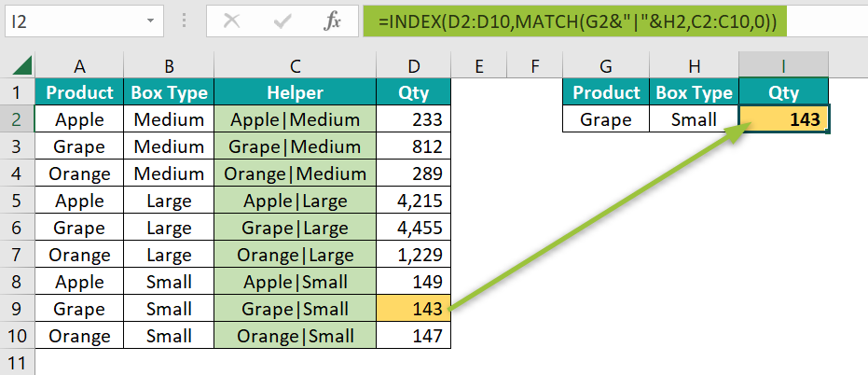The image size is (868, 375).
Task: Click the formula bar INDEX MATCH formula
Action: (x=578, y=21)
